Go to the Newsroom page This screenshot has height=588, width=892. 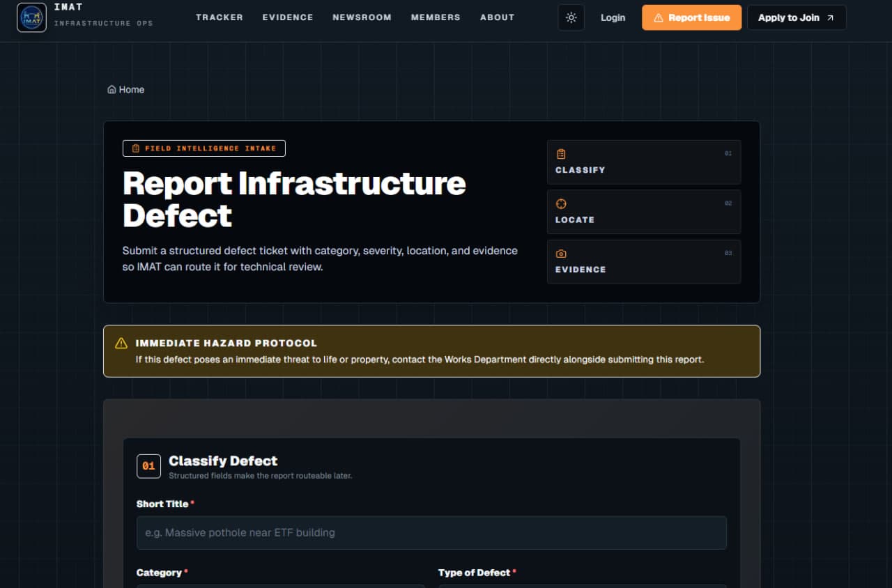(x=362, y=17)
